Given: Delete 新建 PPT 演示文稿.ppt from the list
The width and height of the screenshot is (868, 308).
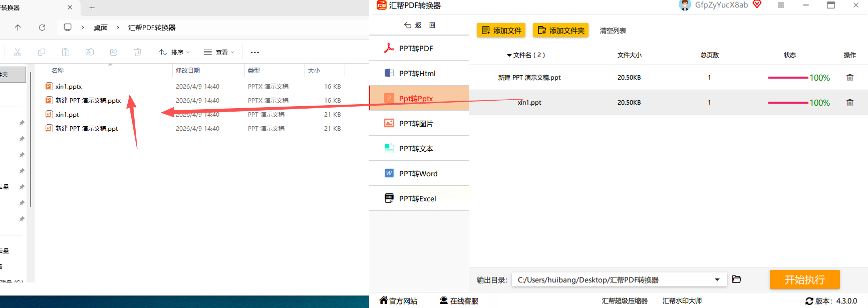Looking at the screenshot, I should tap(850, 78).
